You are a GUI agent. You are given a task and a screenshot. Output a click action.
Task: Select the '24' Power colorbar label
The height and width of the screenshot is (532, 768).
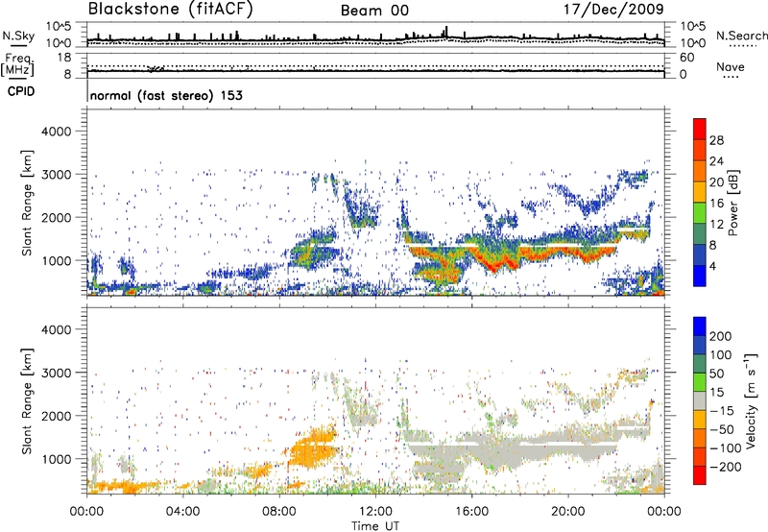pos(716,161)
